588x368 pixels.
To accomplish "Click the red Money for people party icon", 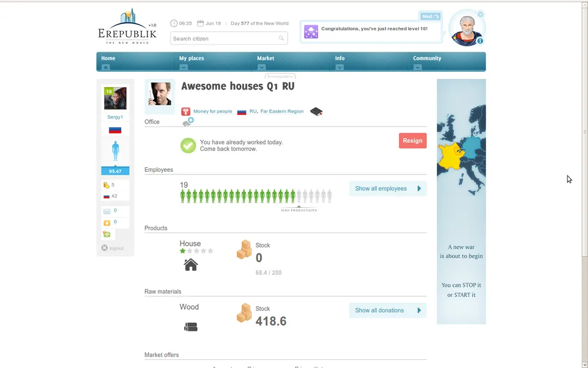I will [x=186, y=111].
